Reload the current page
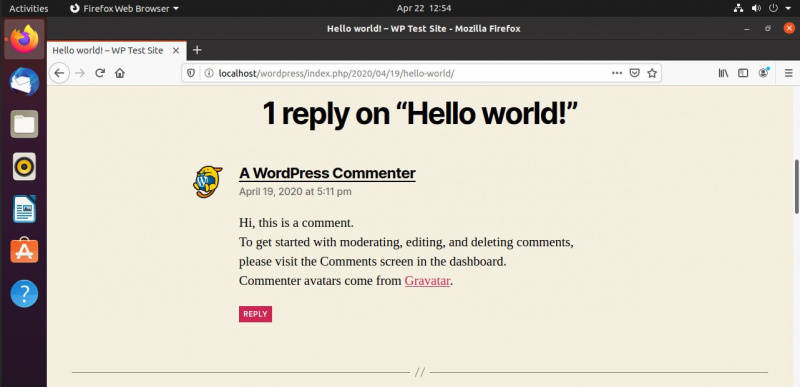This screenshot has height=387, width=800. pos(100,73)
